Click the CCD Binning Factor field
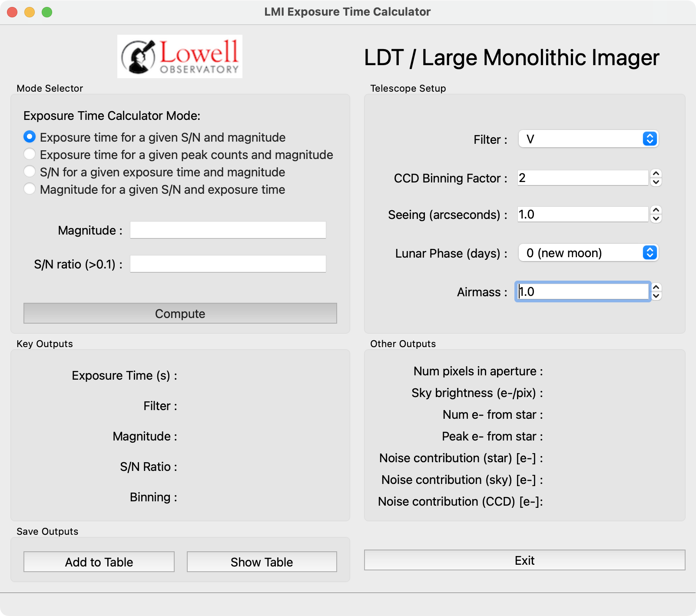The image size is (696, 616). point(583,178)
